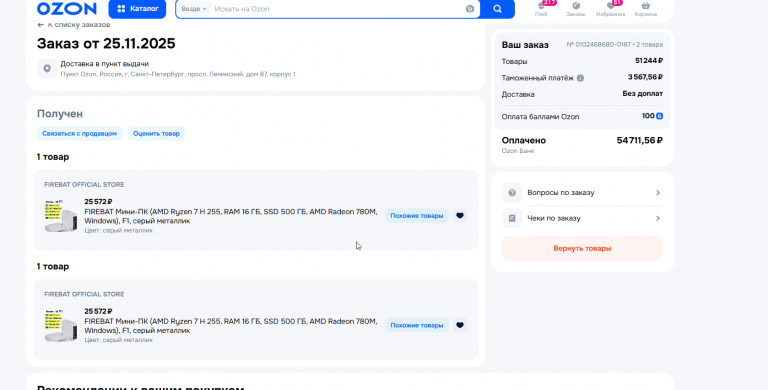Image resolution: width=768 pixels, height=390 pixels.
Task: Click the pickup address text Пункт Ozon
Action: click(178, 74)
